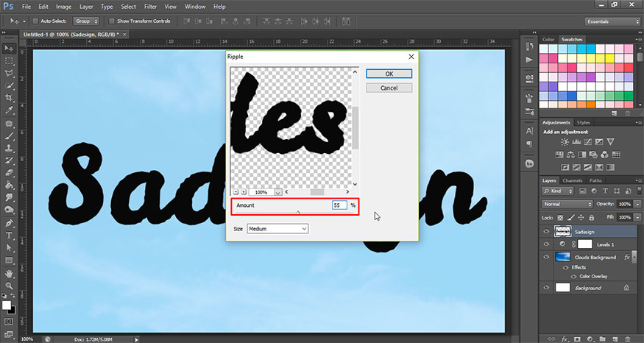Screen dimensions: 644x343
Task: Open the Filter menu
Action: click(x=152, y=7)
